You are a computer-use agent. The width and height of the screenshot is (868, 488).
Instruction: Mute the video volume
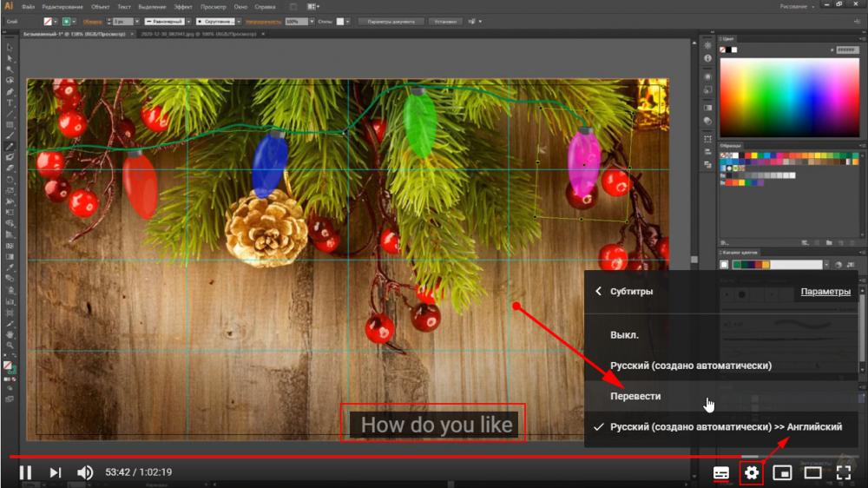pyautogui.click(x=85, y=472)
